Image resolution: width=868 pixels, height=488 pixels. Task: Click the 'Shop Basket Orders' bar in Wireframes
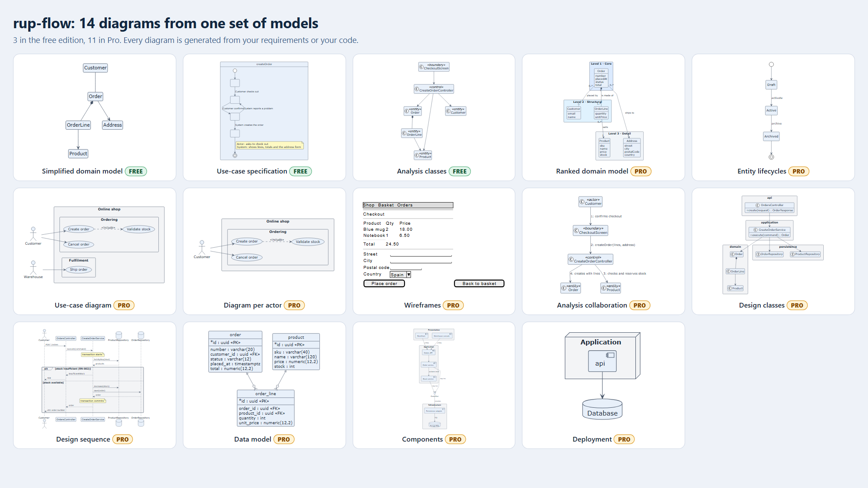pos(408,205)
